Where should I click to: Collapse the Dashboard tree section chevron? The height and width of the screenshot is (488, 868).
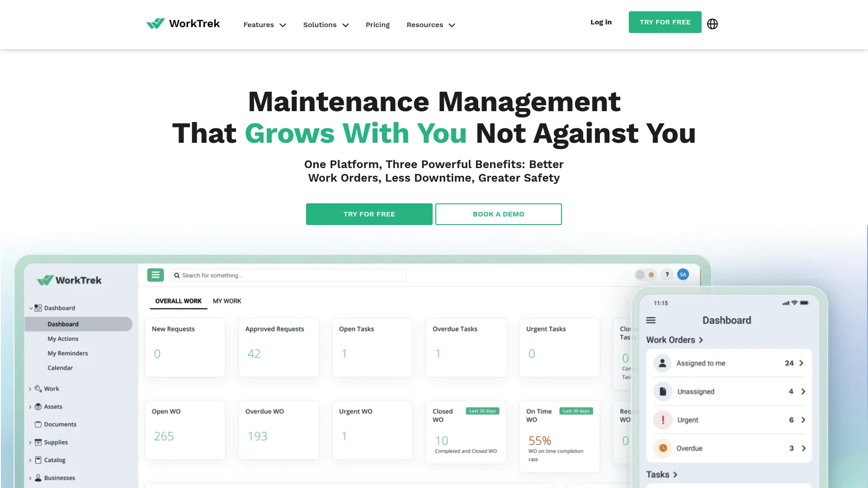(31, 308)
